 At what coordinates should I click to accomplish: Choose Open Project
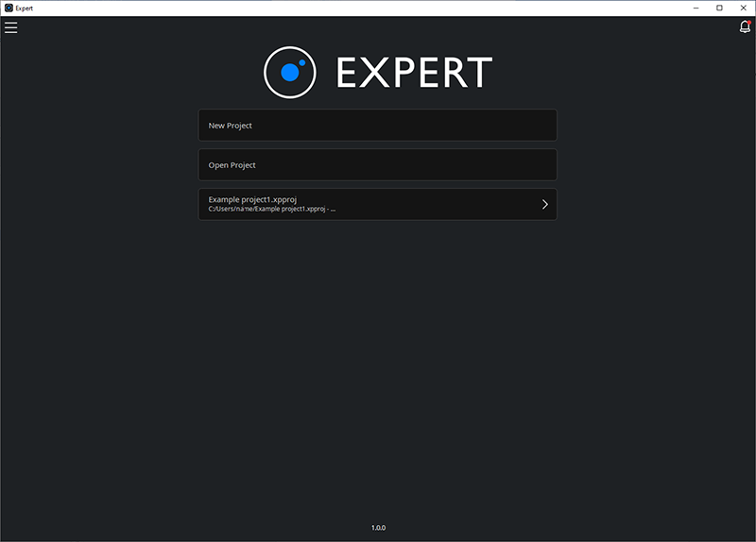(377, 165)
